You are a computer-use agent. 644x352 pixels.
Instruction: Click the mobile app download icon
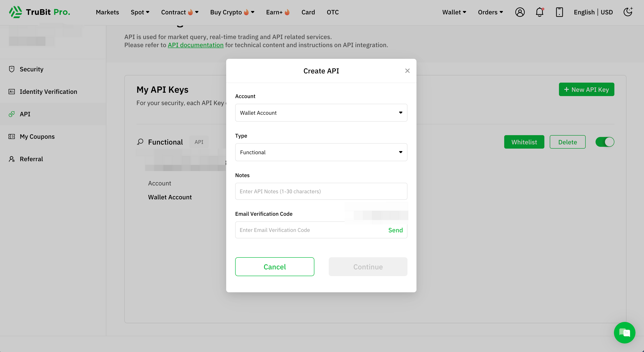coord(559,12)
